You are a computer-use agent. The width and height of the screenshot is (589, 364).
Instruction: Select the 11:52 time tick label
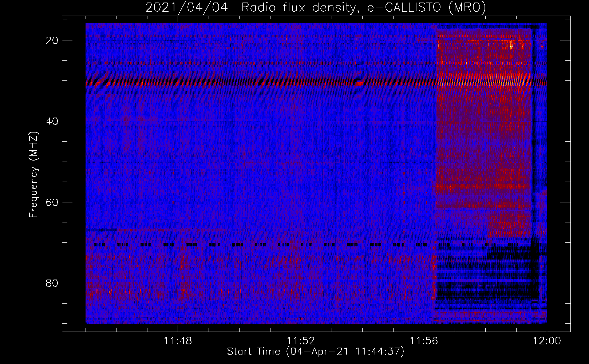(x=301, y=341)
